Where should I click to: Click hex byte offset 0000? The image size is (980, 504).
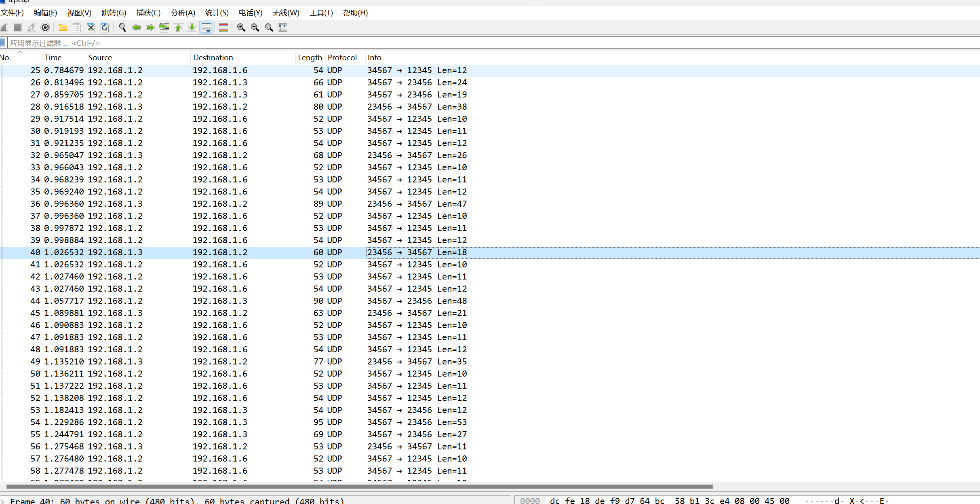[x=530, y=501]
